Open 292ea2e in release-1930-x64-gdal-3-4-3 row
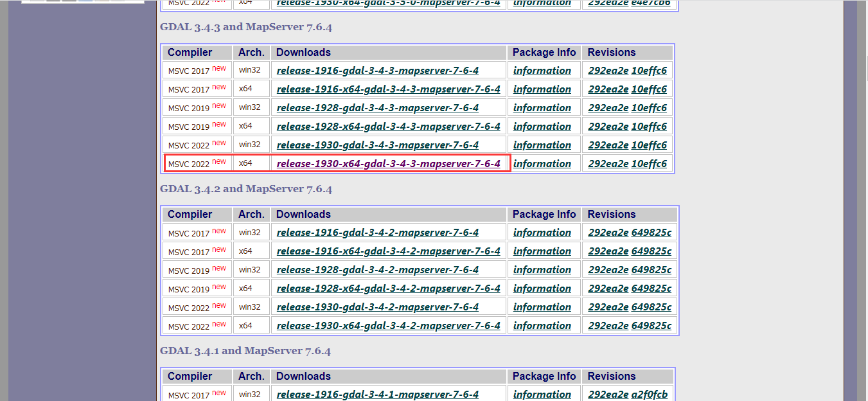The width and height of the screenshot is (868, 401). click(x=608, y=164)
